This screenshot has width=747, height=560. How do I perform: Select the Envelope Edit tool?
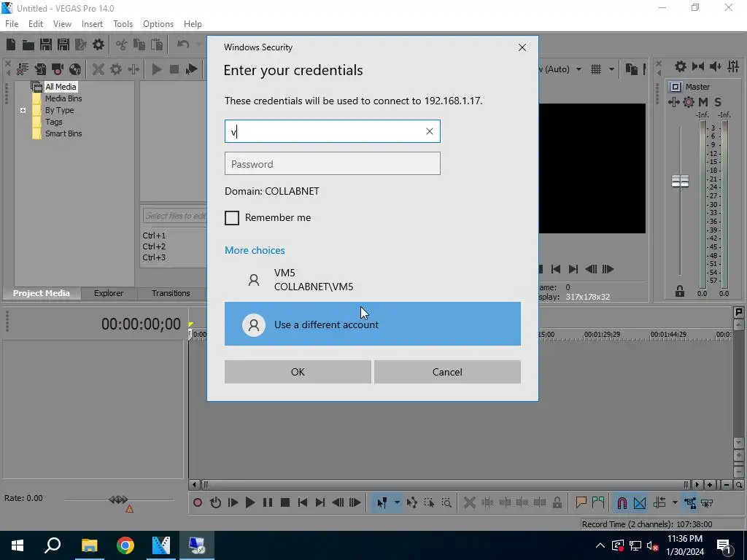[x=411, y=502]
